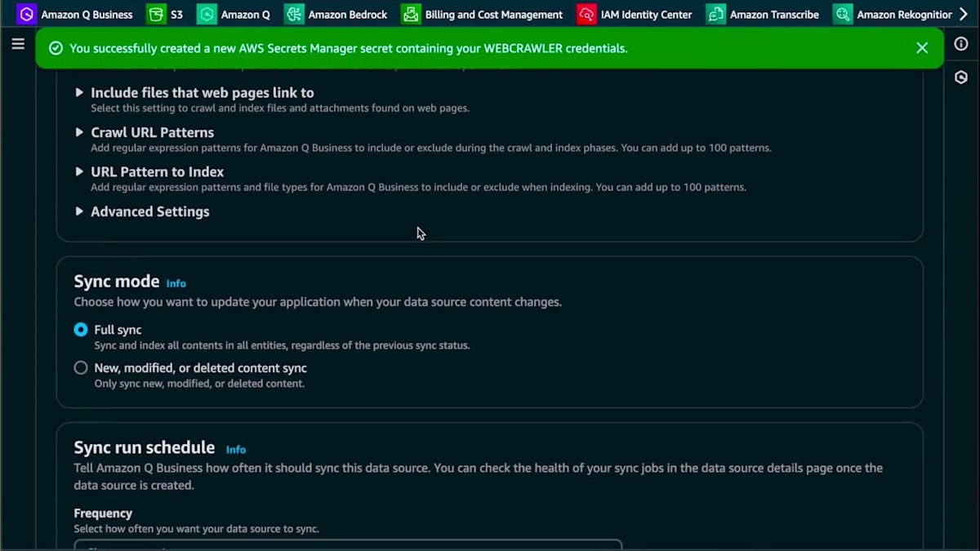Click the 'Frequency' field label
This screenshot has width=980, height=551.
103,513
